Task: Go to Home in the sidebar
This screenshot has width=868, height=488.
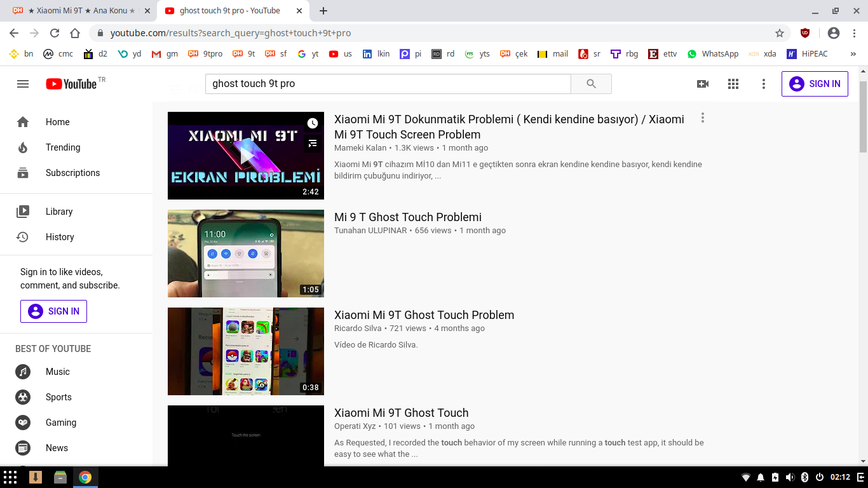Action: coord(76,122)
